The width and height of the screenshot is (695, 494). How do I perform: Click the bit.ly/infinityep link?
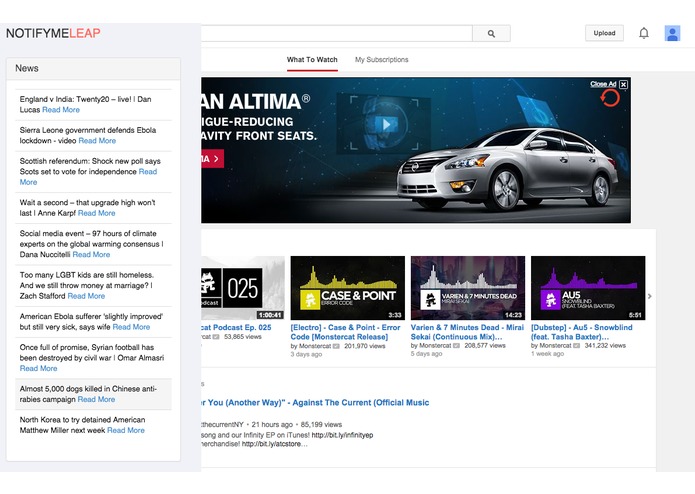pyautogui.click(x=342, y=436)
